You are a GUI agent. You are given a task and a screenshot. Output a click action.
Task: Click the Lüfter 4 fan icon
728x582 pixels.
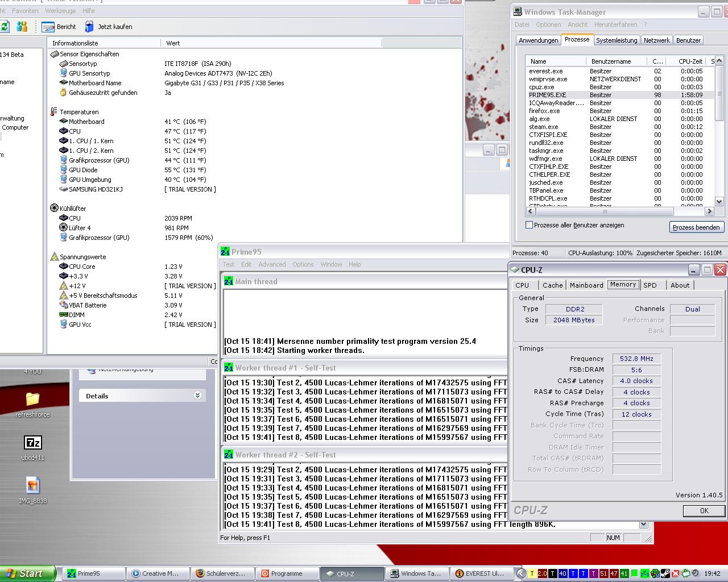64,228
